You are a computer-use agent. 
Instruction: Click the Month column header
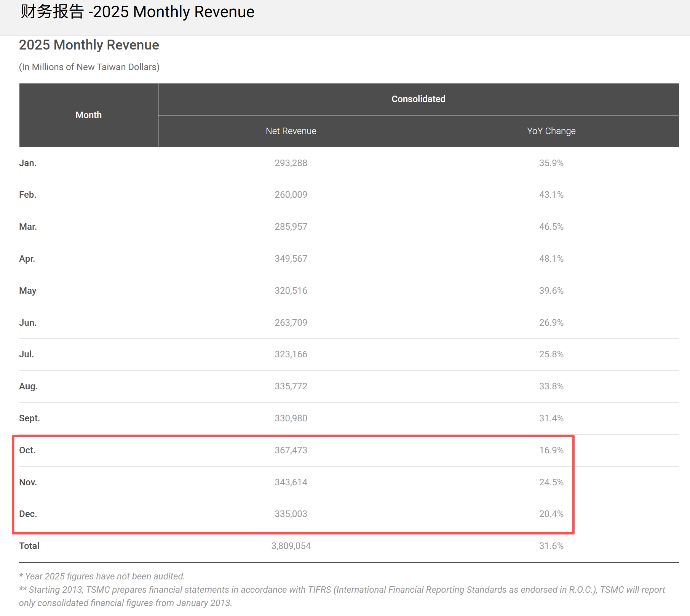pos(88,115)
